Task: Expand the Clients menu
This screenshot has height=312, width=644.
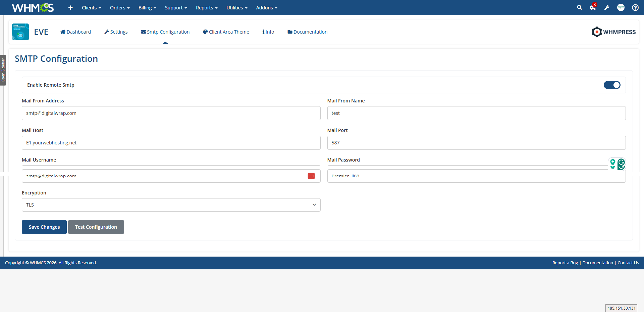Action: (92, 7)
